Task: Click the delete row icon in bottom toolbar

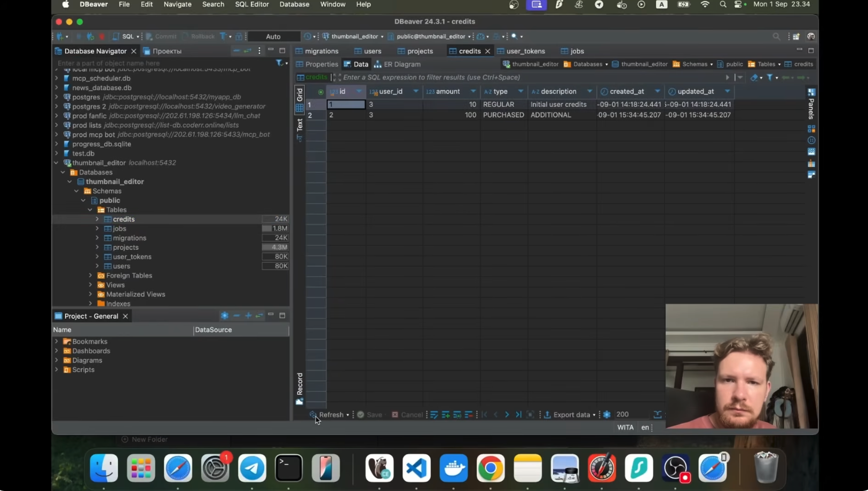Action: click(x=469, y=415)
